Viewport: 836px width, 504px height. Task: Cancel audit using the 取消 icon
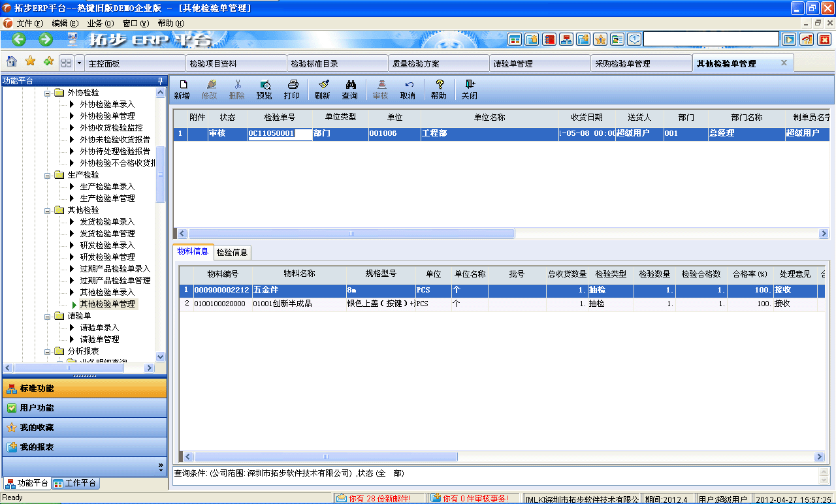[x=407, y=89]
